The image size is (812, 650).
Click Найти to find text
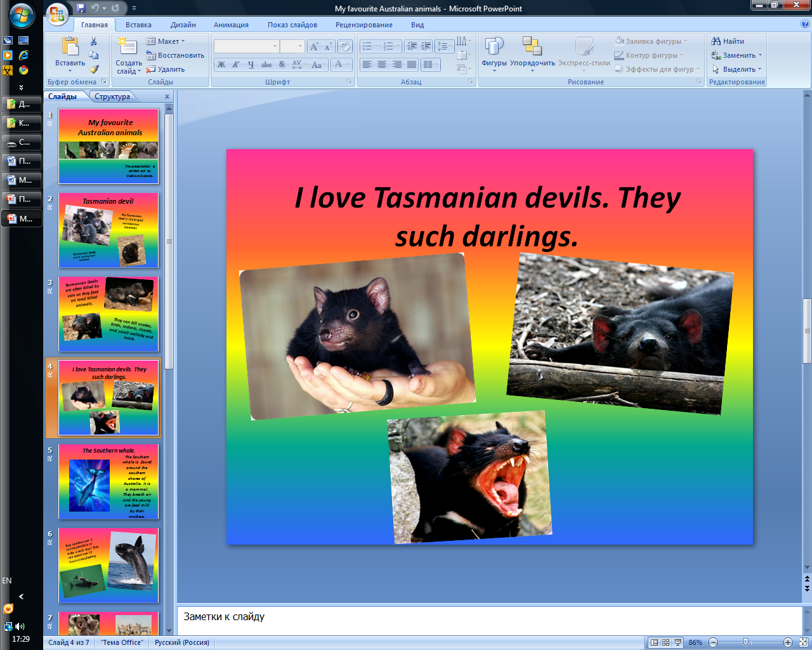click(728, 41)
